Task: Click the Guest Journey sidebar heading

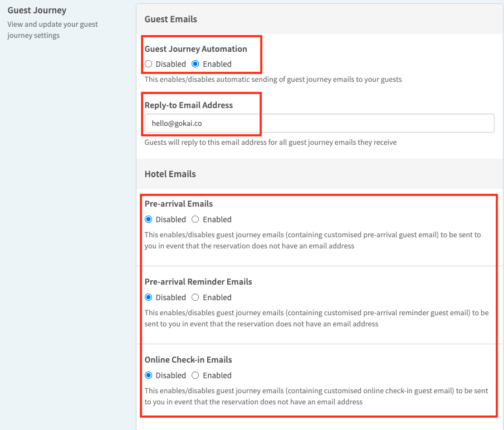Action: coord(37,10)
